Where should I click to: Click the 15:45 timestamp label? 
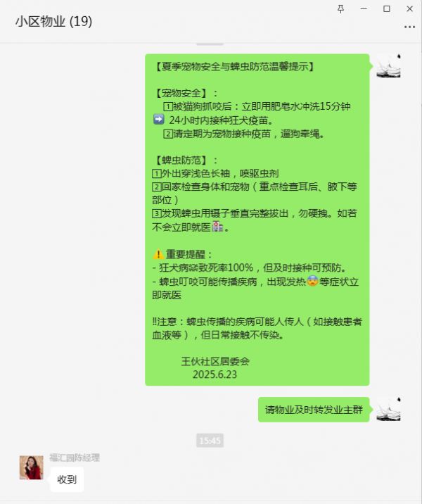[210, 441]
